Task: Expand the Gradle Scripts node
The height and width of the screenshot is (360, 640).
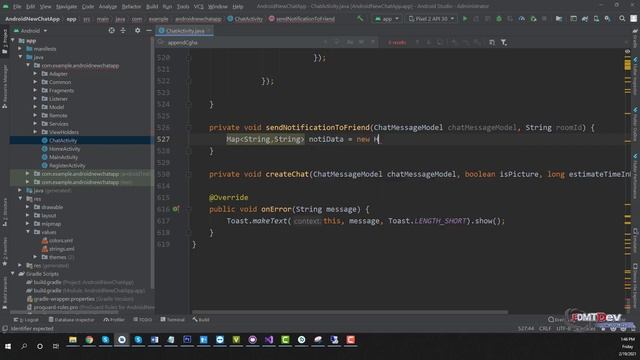Action: coord(13,273)
